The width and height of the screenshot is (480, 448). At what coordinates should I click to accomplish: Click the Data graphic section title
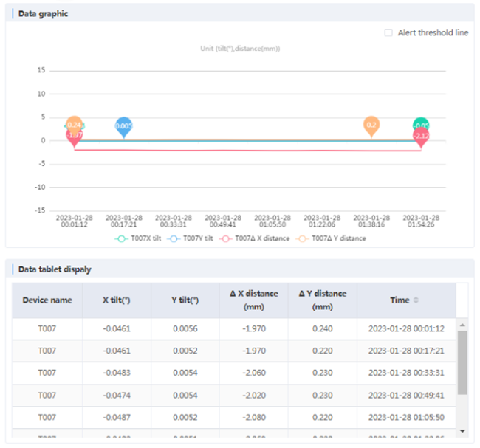43,14
